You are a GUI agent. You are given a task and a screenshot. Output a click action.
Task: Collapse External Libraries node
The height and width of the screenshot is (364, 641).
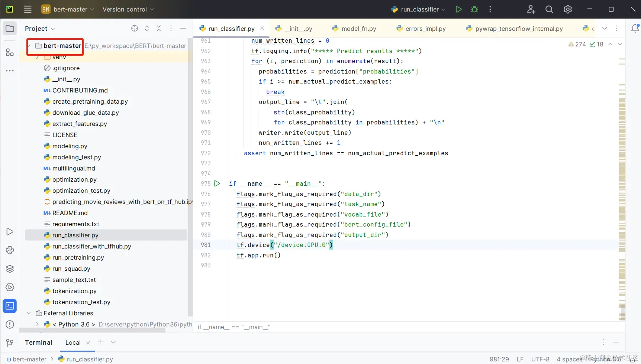pos(29,313)
